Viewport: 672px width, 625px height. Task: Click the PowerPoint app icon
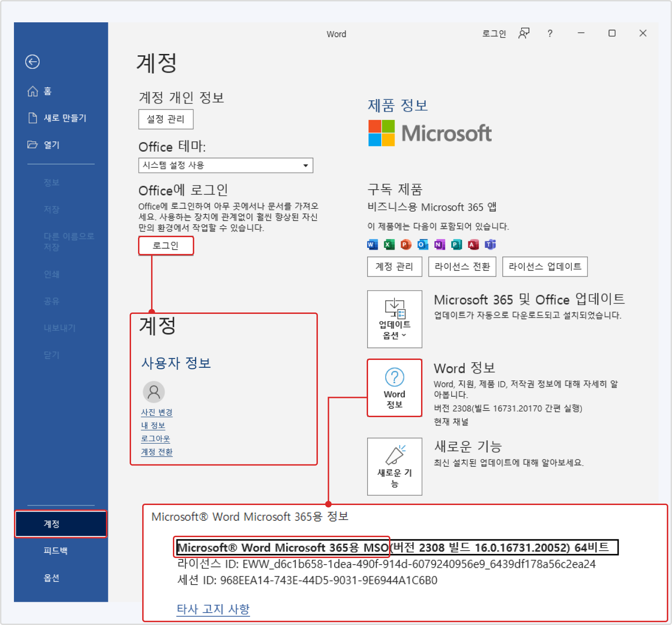click(x=406, y=245)
